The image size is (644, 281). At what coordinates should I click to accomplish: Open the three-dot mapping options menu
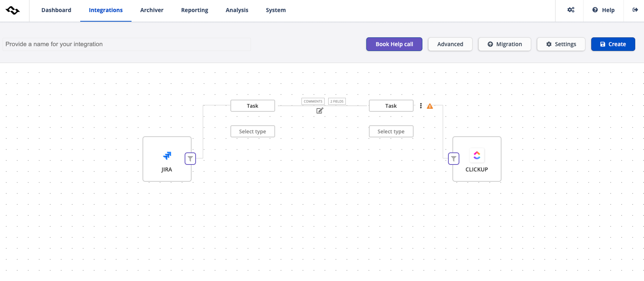pyautogui.click(x=421, y=106)
